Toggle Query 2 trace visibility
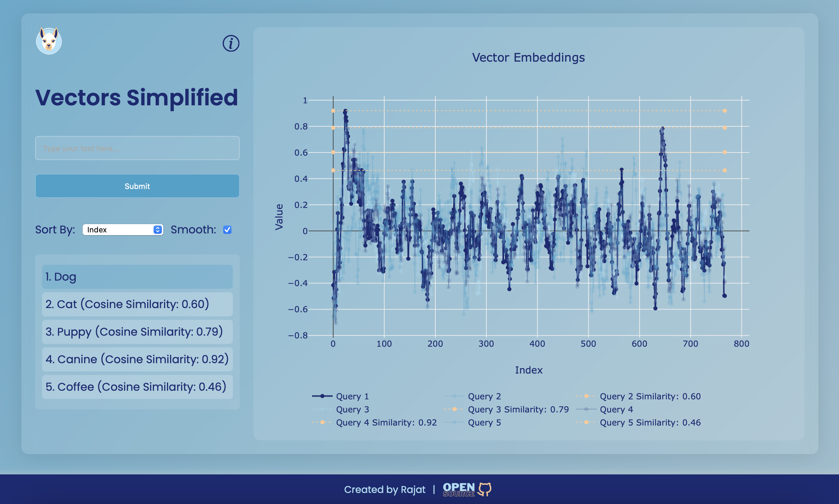 coord(484,396)
